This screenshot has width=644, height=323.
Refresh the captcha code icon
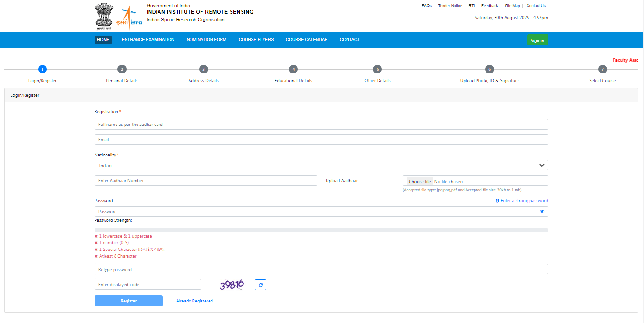pos(260,284)
